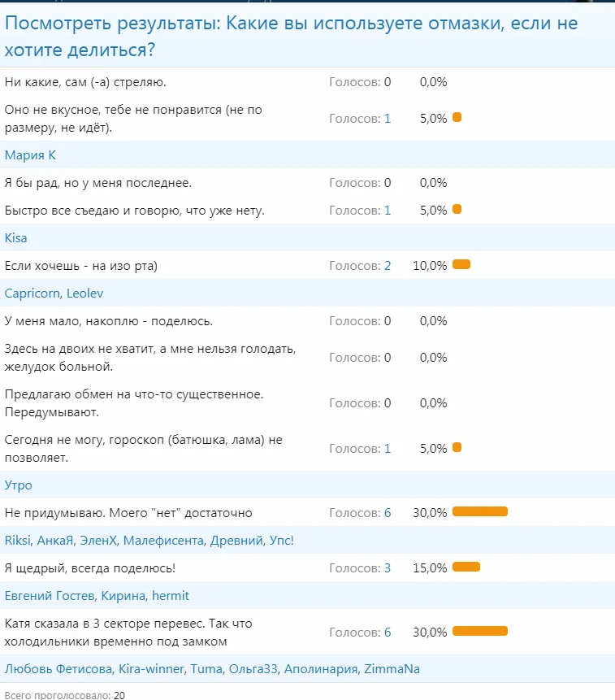This screenshot has height=700, width=615.
Task: Click the hermit voter link
Action: [x=170, y=596]
